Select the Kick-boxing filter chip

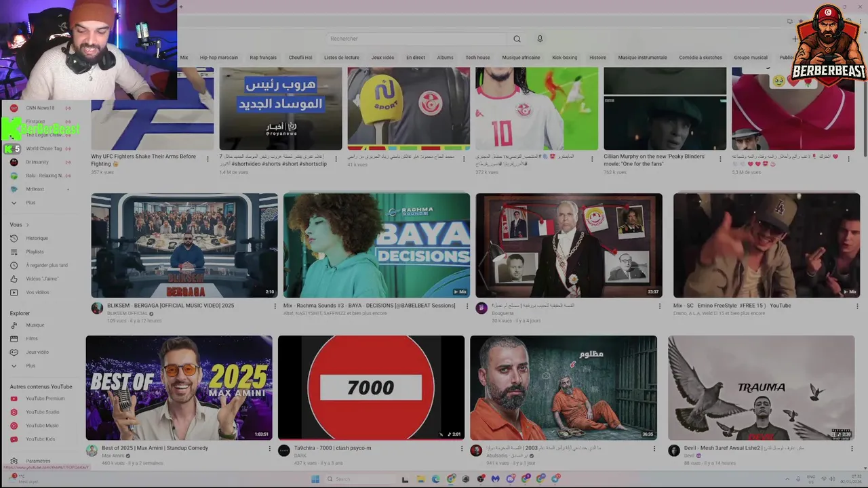pyautogui.click(x=564, y=58)
